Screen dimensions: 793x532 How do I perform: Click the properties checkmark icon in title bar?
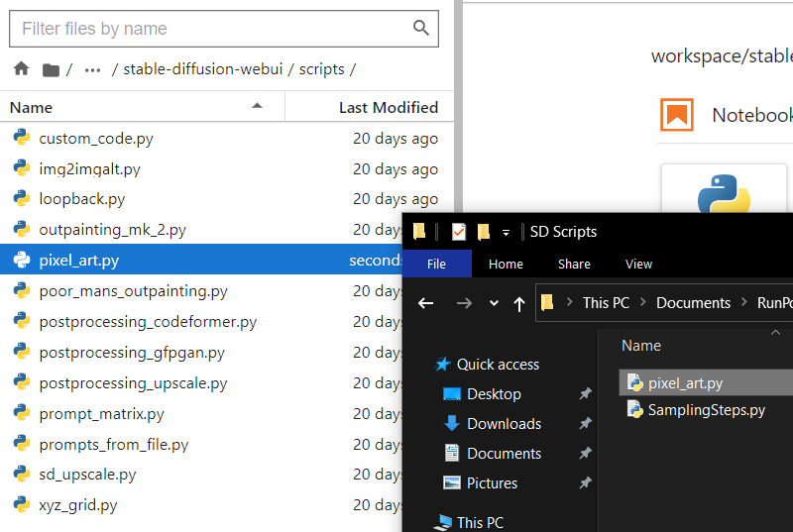[x=459, y=232]
